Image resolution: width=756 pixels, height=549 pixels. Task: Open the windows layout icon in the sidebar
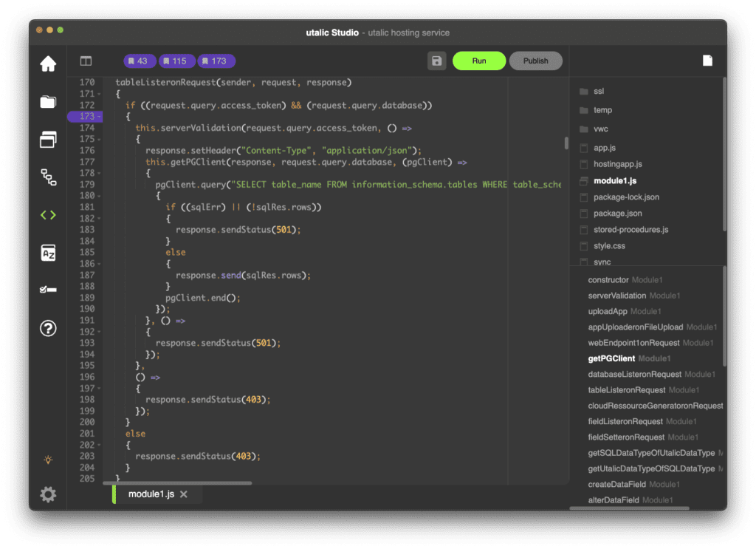[48, 139]
